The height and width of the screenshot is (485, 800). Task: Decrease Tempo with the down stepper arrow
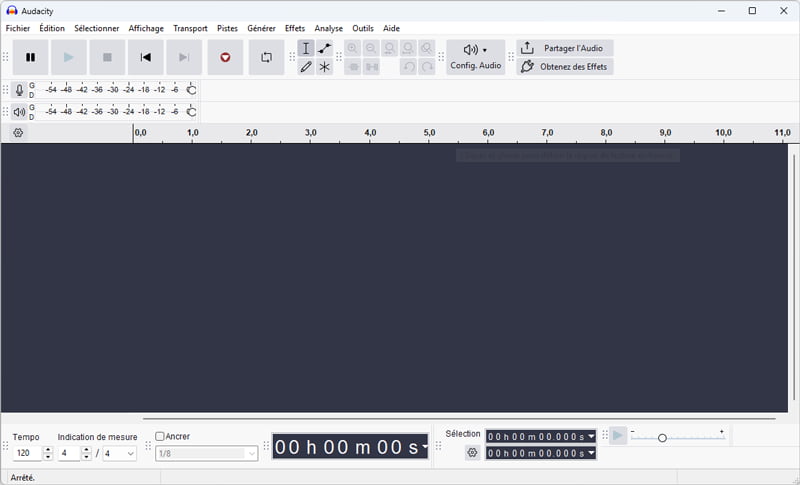(48, 457)
